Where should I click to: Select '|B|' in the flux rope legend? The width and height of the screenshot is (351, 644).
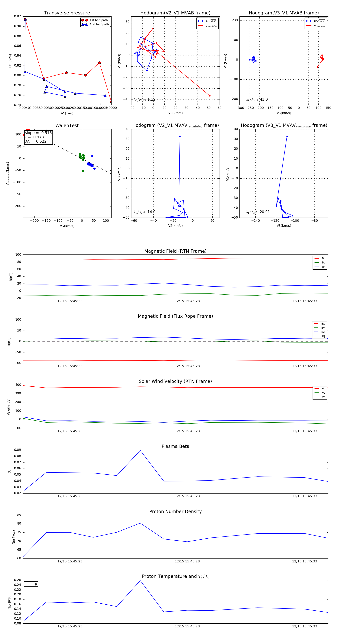pos(320,336)
